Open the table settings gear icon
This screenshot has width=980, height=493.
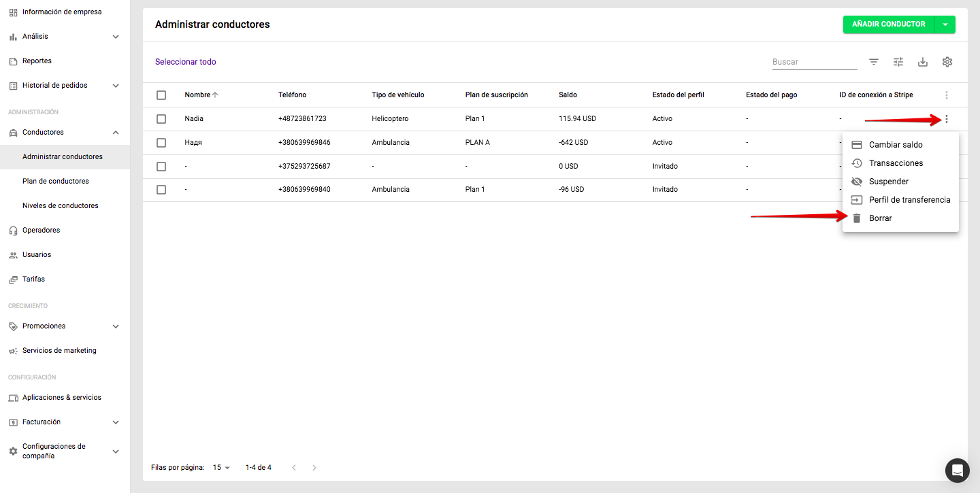pos(947,62)
